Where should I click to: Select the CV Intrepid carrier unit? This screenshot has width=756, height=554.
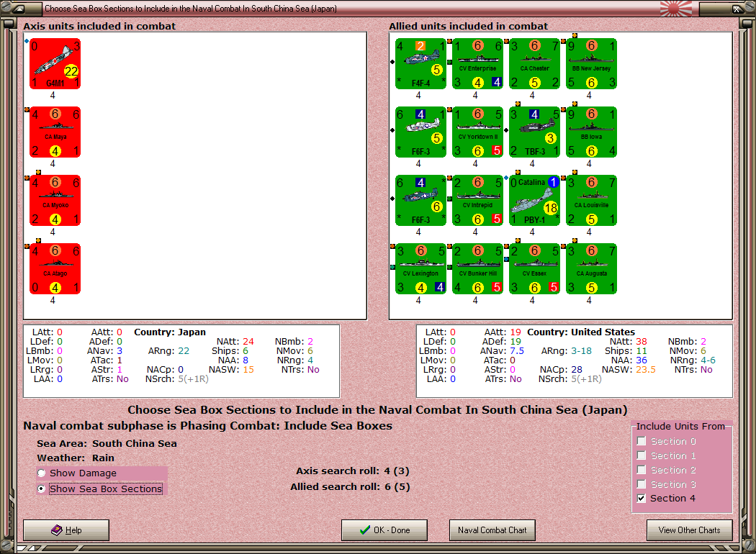pos(478,201)
